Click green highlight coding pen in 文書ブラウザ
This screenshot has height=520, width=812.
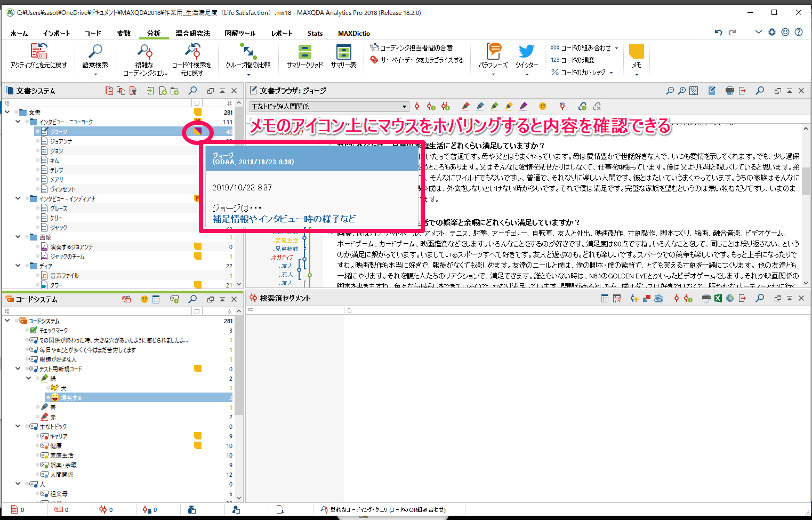[x=494, y=107]
